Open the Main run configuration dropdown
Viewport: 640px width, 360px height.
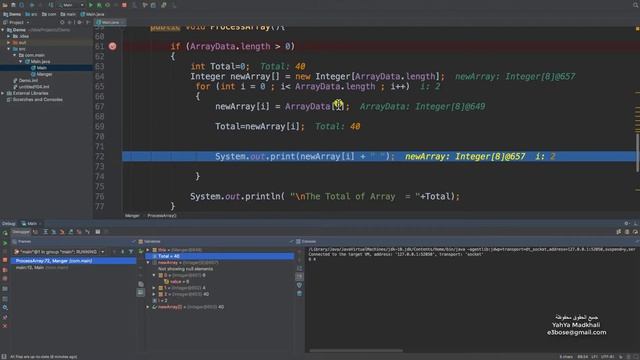pos(70,5)
